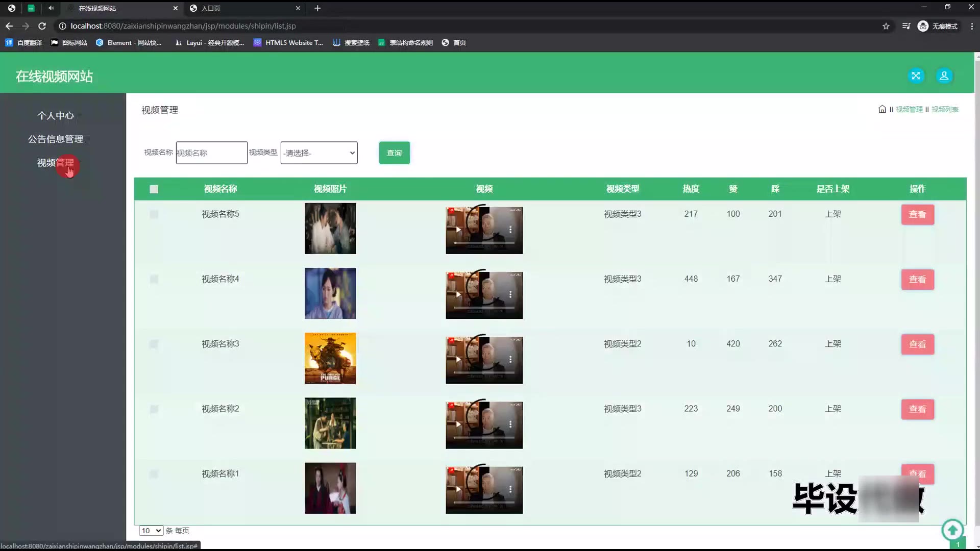The height and width of the screenshot is (551, 980).
Task: Open the 视频类型 请选择 dropdown
Action: point(319,153)
